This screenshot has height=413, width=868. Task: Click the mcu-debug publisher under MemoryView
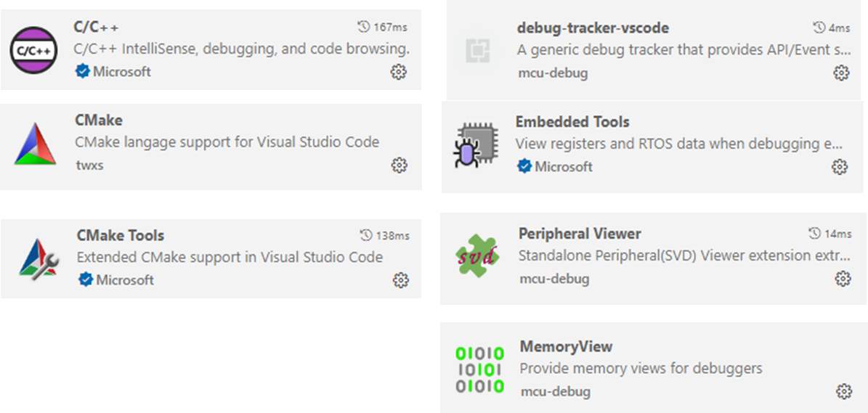(555, 391)
